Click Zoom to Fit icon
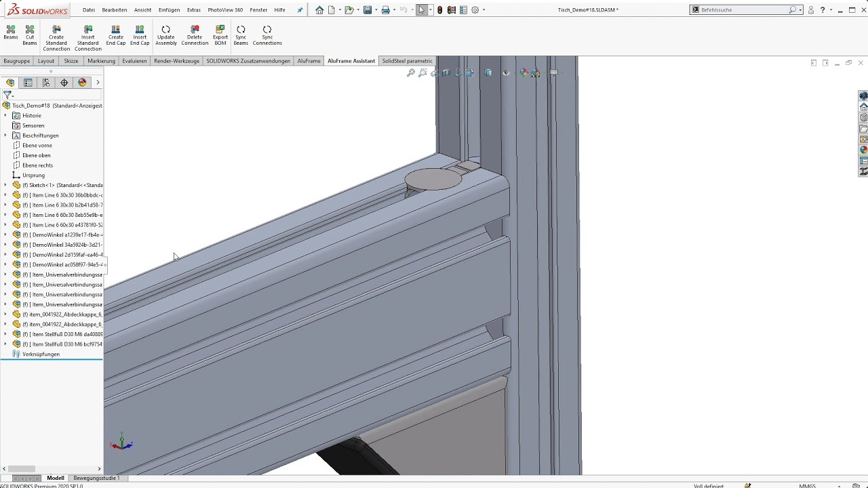This screenshot has width=868, height=488. click(x=410, y=73)
